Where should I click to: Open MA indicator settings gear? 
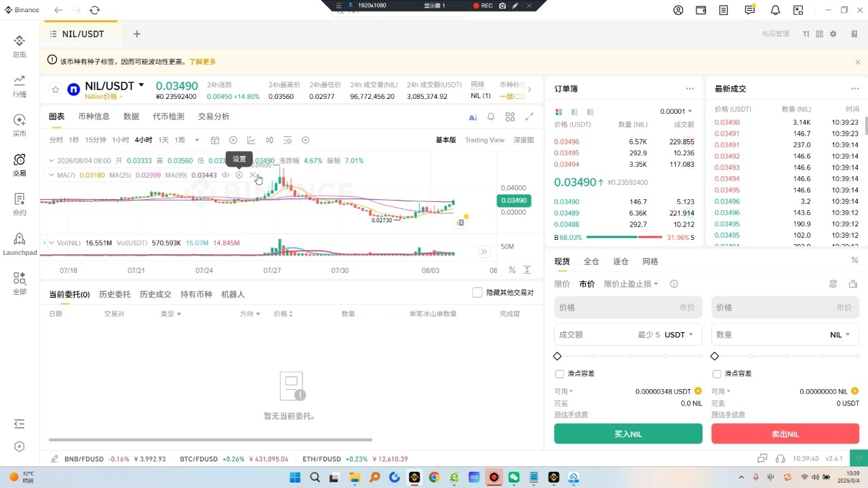click(239, 175)
